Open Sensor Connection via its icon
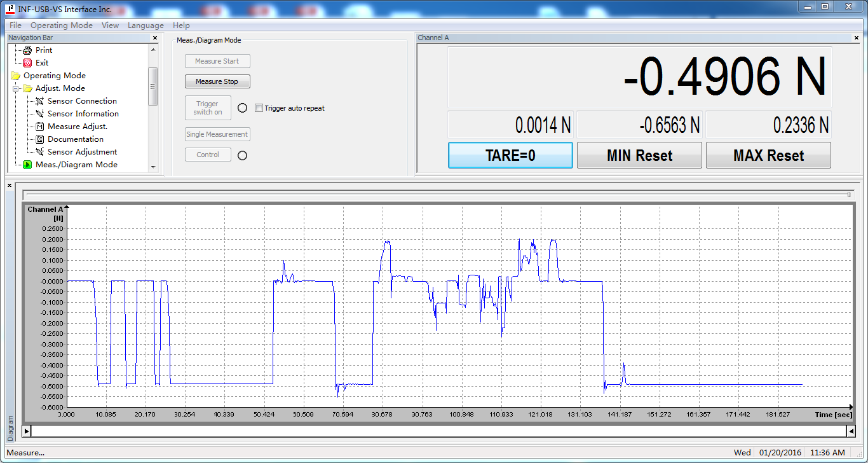Image resolution: width=868 pixels, height=463 pixels. pos(39,101)
